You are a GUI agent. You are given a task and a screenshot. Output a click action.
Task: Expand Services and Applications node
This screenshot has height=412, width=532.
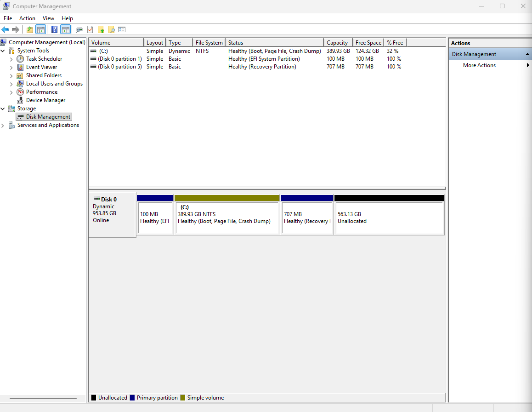3,126
